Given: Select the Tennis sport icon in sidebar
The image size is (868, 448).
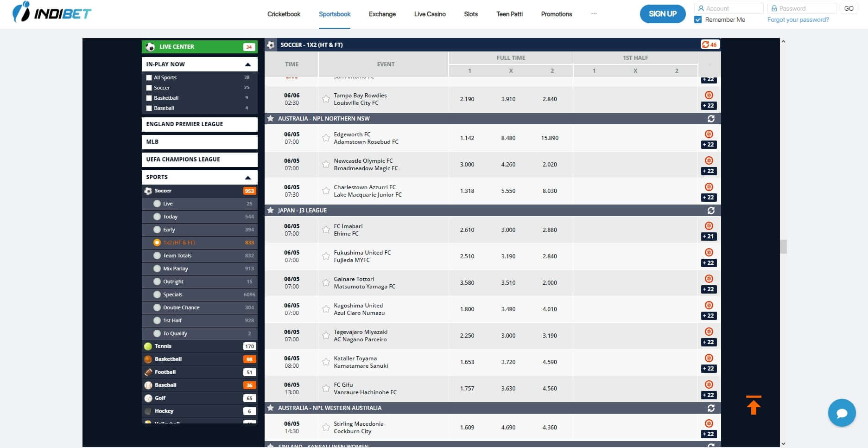Looking at the screenshot, I should pos(148,346).
